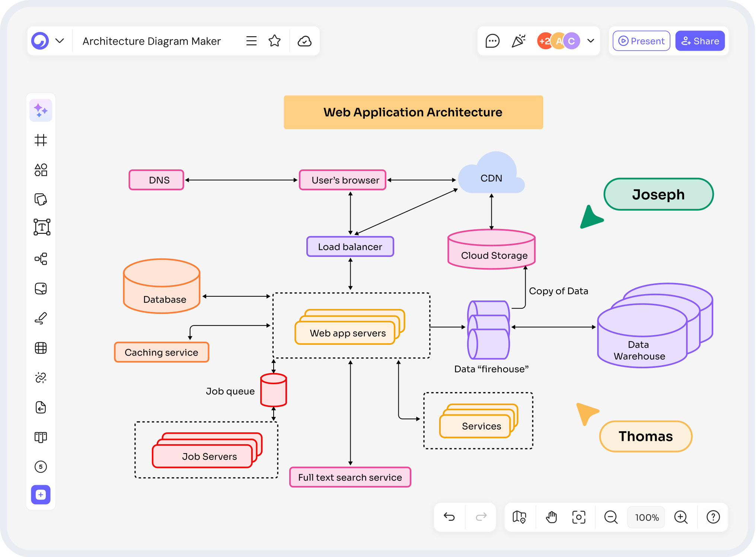
Task: Zoom out with the minus magnifier
Action: tap(610, 517)
